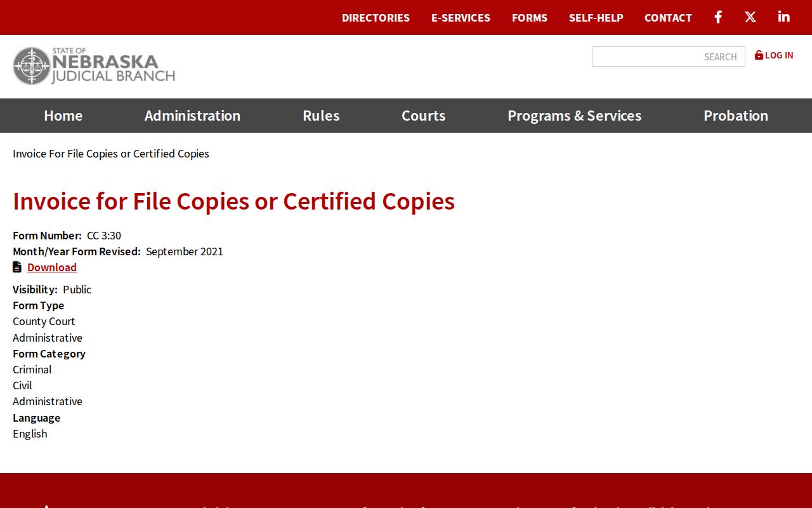
Task: Click the LOG IN link
Action: 774,55
